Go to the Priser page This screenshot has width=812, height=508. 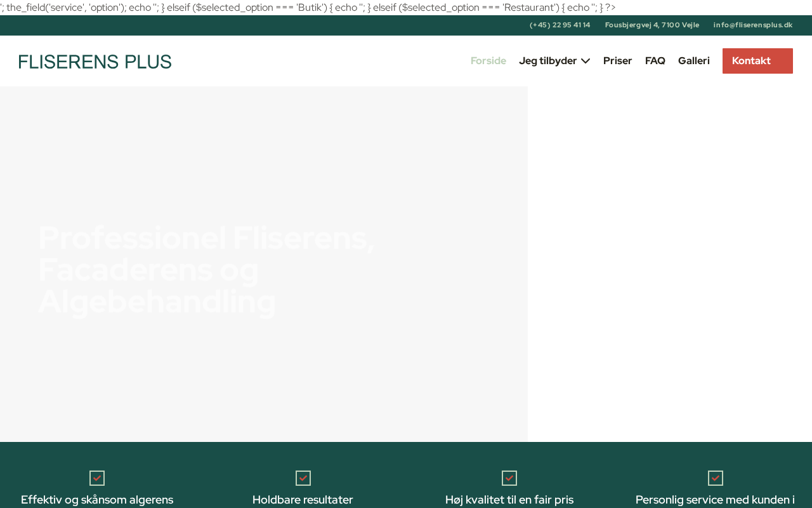pos(618,61)
